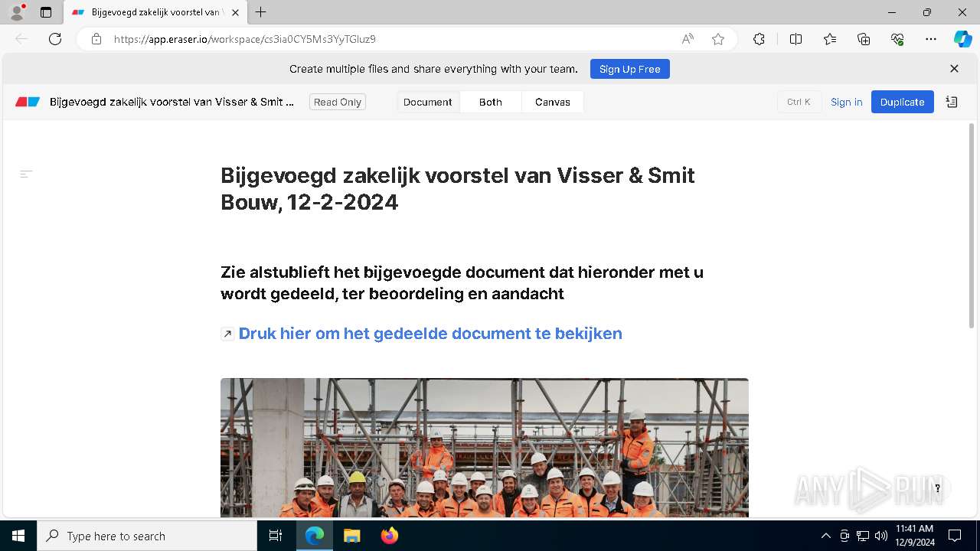Viewport: 980px width, 551px height.
Task: Open the notes panel icon beside Duplicate
Action: tap(952, 102)
